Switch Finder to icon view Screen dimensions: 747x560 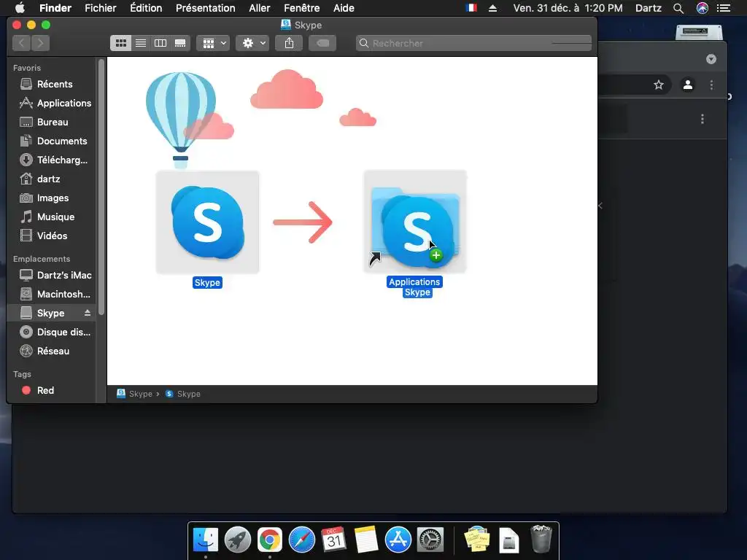(121, 43)
